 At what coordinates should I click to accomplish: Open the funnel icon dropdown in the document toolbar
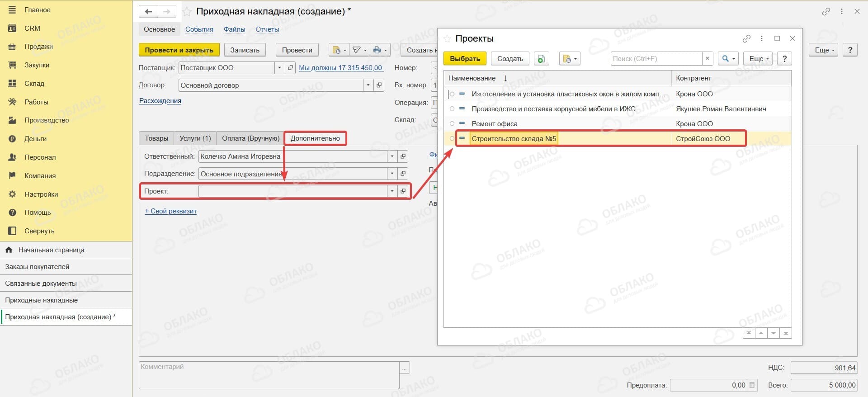(359, 50)
